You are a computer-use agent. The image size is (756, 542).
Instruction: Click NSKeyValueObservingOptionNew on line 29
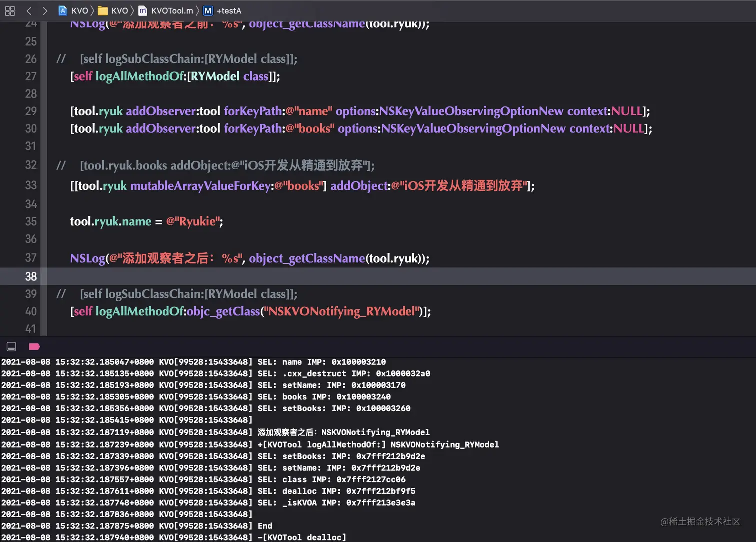[x=471, y=111]
